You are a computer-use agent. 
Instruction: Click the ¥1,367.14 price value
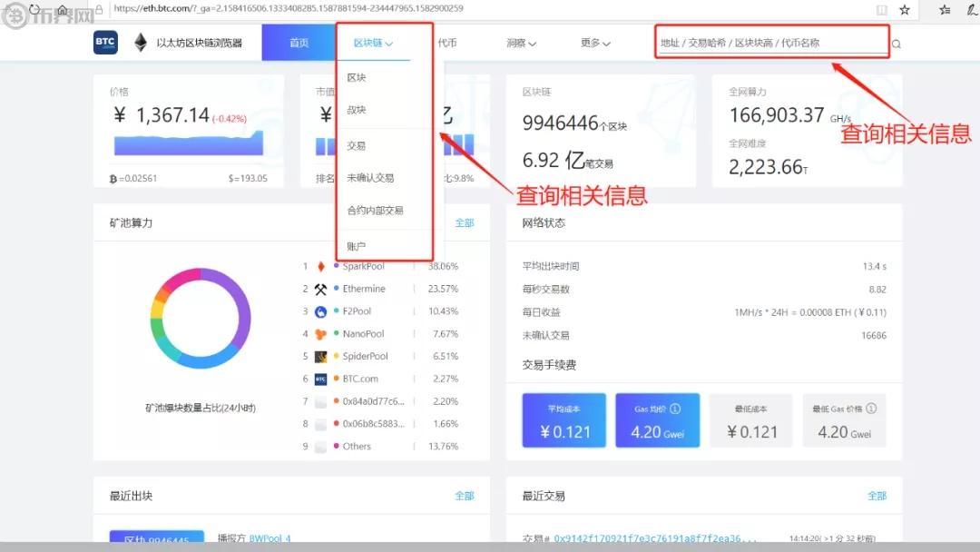point(162,115)
